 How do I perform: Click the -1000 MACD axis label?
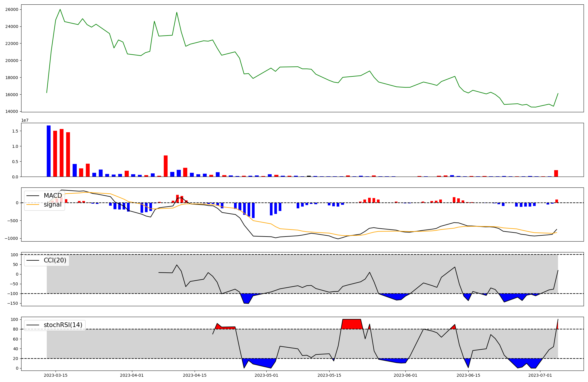click(x=11, y=238)
